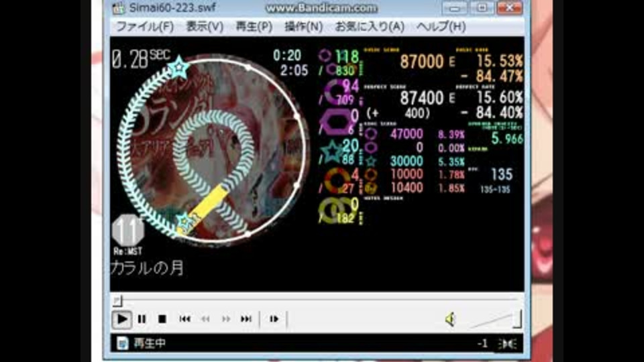Click the yellow slide note bar
The height and width of the screenshot is (362, 644).
coord(205,208)
